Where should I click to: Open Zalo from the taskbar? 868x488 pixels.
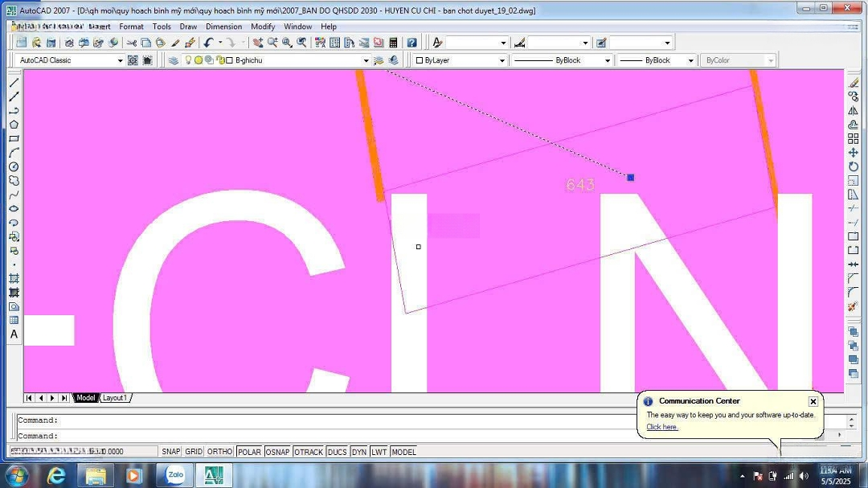174,475
